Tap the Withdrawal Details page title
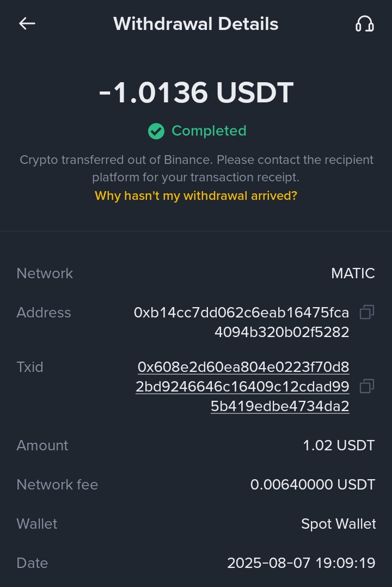 pos(196,24)
